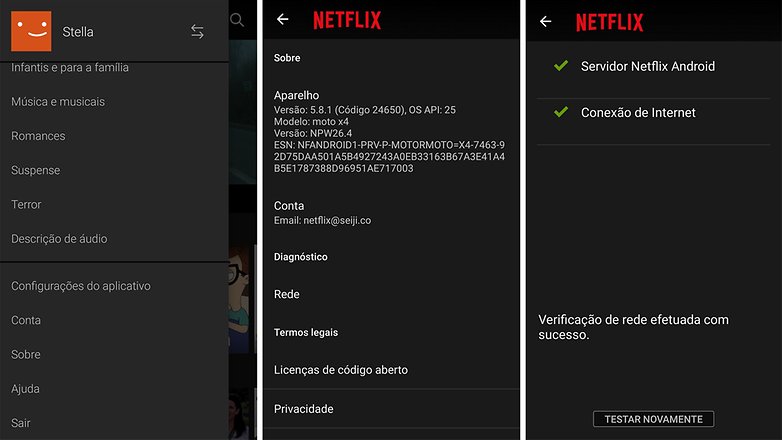
Task: Select the Modelo: moto x4 line
Action: [311, 122]
